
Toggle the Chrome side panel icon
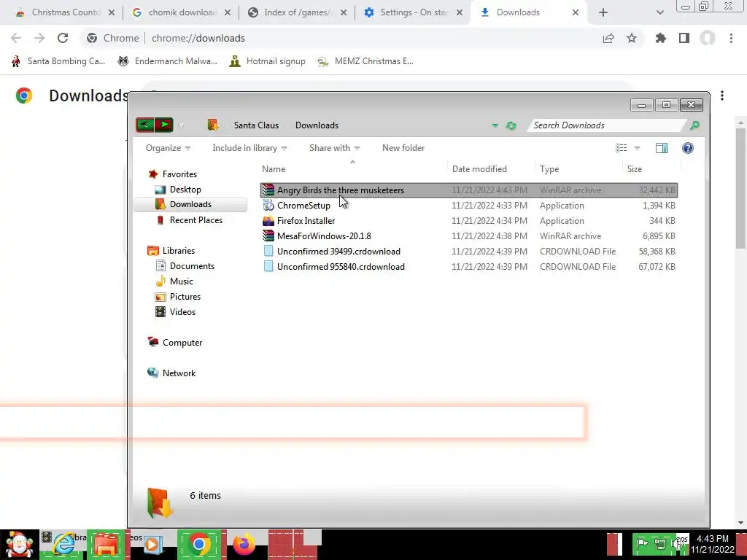[684, 38]
